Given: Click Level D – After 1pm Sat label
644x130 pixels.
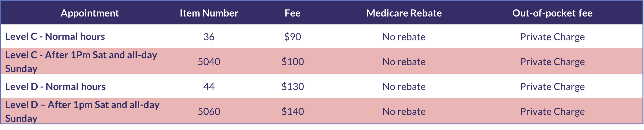Looking at the screenshot, I should pyautogui.click(x=82, y=111).
